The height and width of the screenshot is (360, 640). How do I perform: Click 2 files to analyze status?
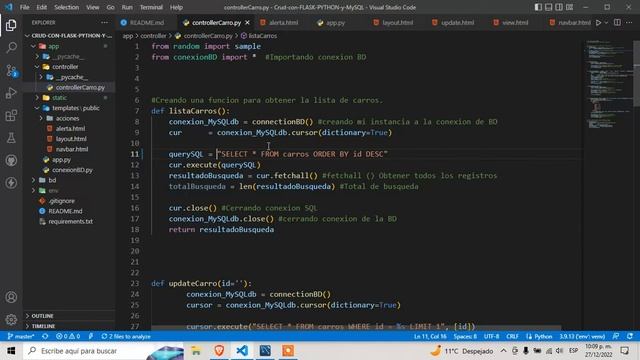point(126,336)
